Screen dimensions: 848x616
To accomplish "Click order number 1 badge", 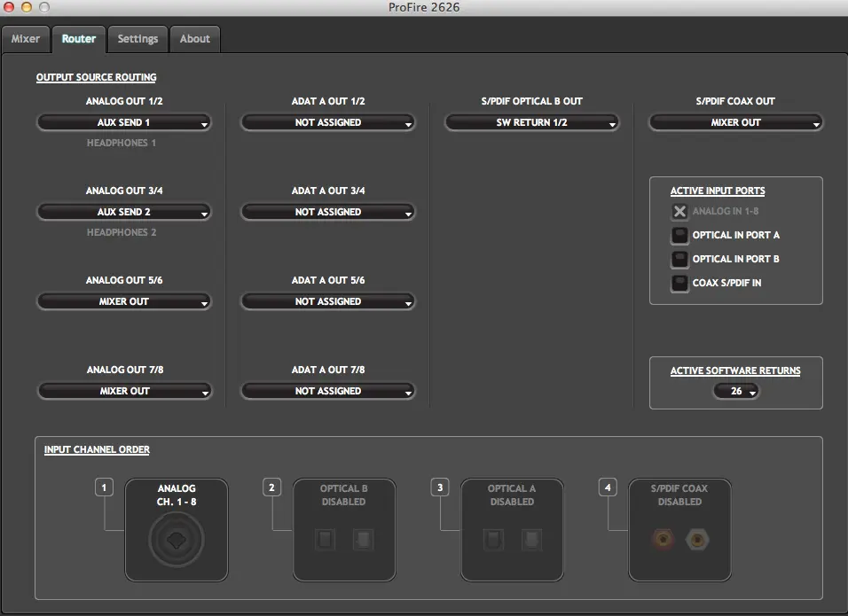I will 104,487.
